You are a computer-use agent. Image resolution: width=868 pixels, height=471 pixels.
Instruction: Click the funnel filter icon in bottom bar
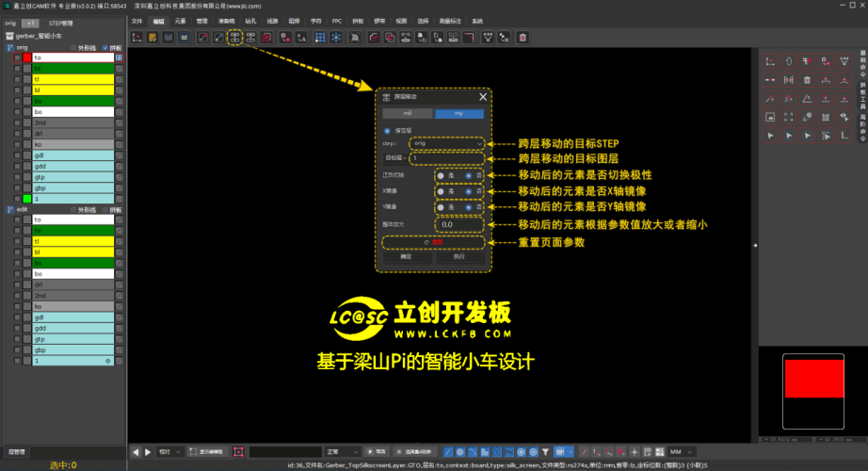(545, 452)
